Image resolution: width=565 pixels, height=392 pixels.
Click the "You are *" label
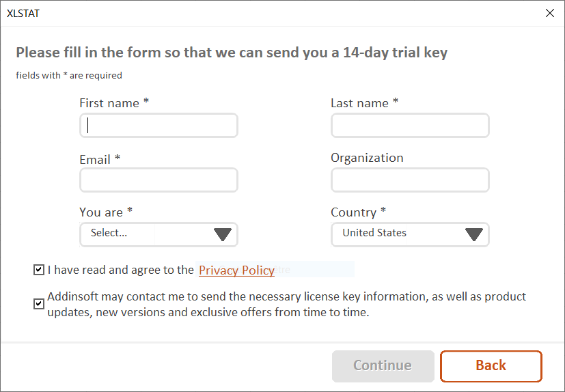(106, 212)
